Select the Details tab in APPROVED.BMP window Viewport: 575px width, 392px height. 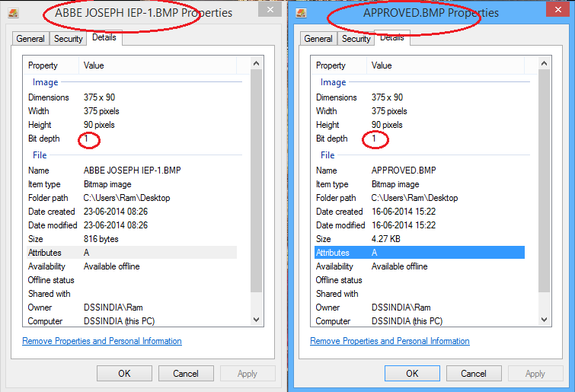[x=392, y=37]
